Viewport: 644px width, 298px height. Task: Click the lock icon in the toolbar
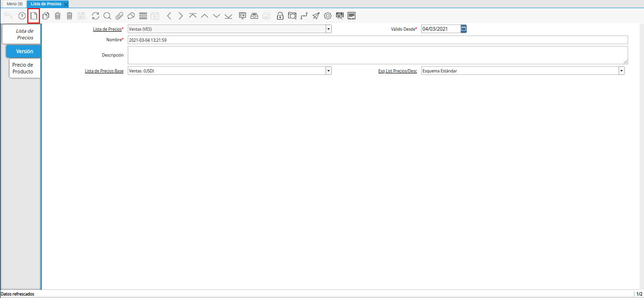(280, 16)
